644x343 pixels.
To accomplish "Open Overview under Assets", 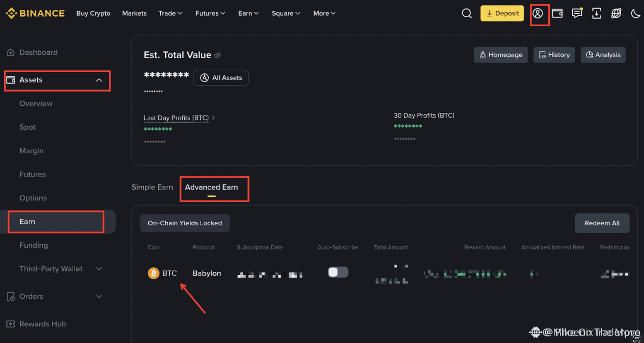I will pos(36,104).
